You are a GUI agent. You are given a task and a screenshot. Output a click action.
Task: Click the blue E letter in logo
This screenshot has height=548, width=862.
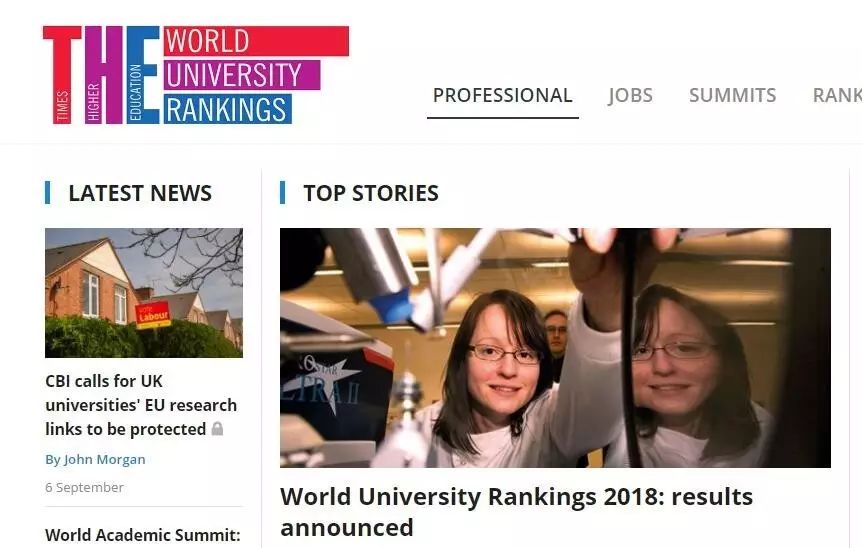coord(143,75)
